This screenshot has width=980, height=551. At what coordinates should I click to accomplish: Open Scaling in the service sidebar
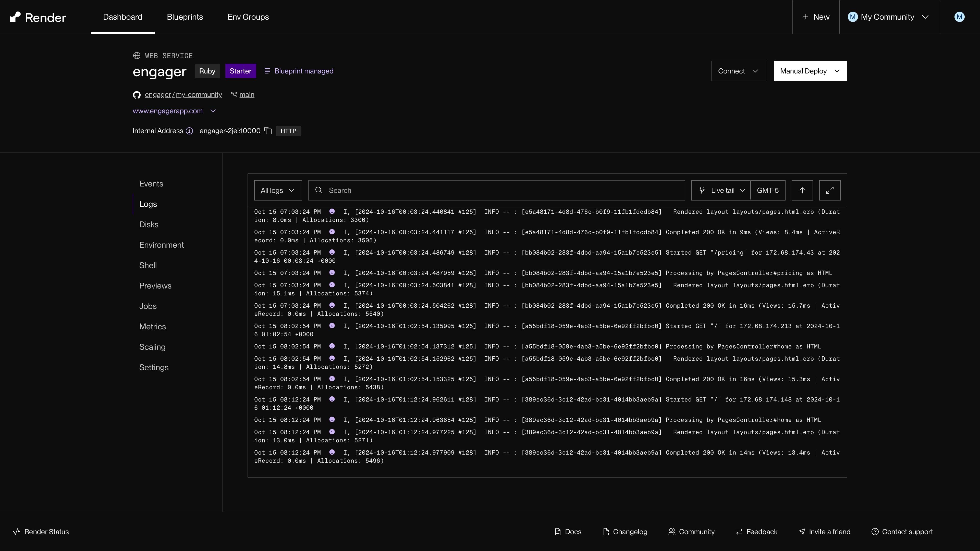[152, 347]
